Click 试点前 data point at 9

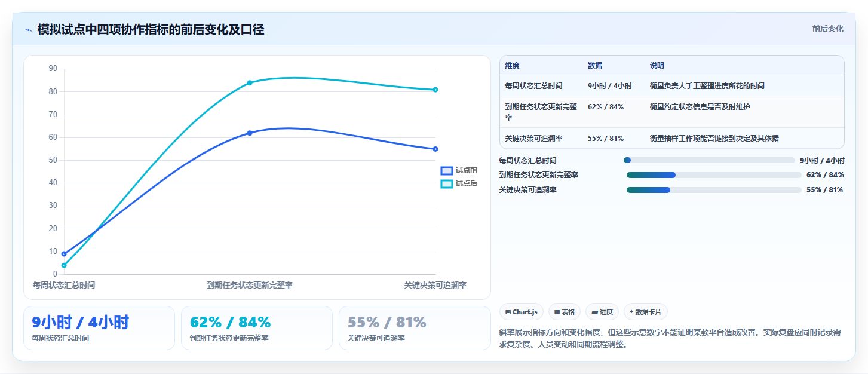coord(64,254)
